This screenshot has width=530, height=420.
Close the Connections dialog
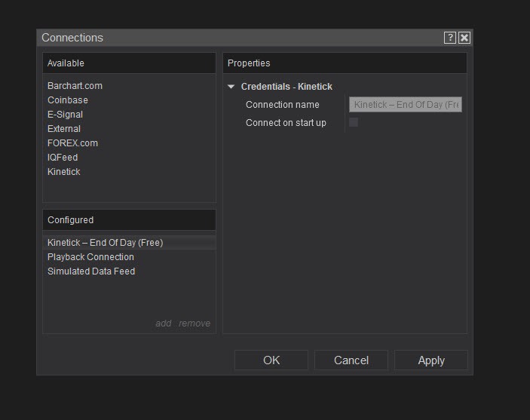tap(464, 38)
